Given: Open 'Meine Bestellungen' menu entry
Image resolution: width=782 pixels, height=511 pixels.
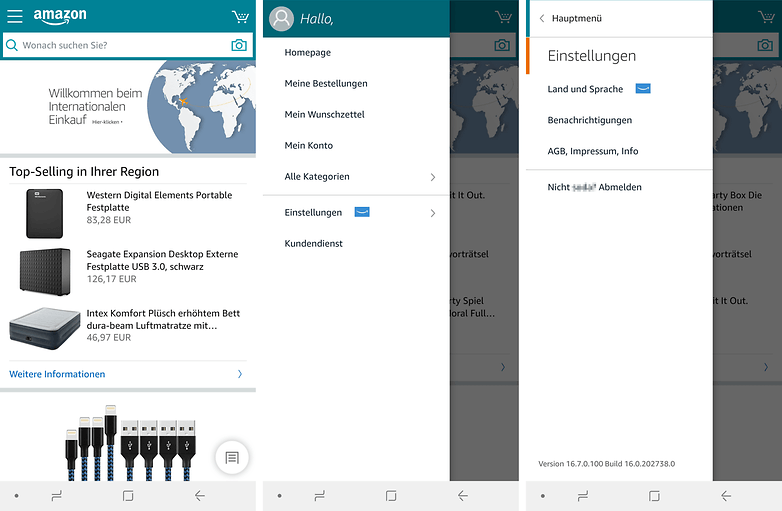Looking at the screenshot, I should click(x=326, y=83).
